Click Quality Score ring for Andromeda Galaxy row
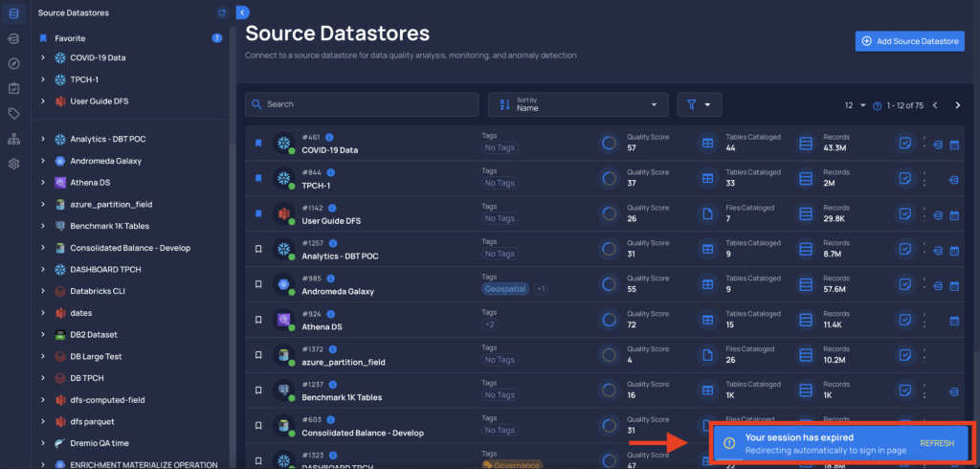The height and width of the screenshot is (469, 980). pyautogui.click(x=609, y=284)
